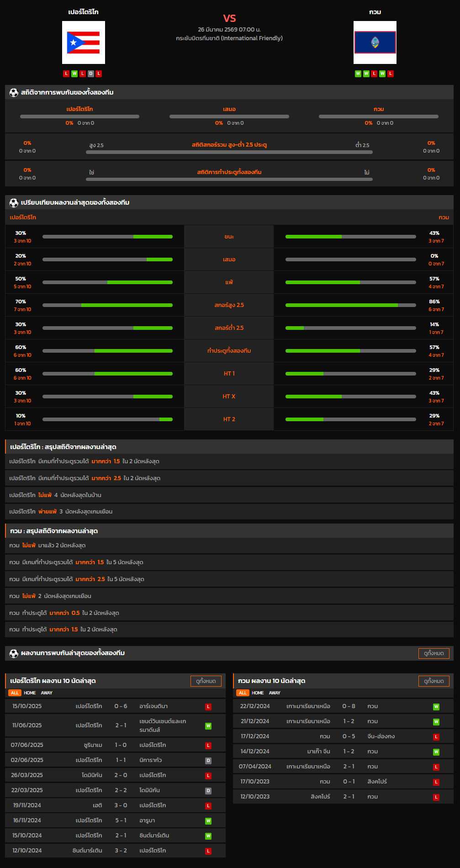Screen dimensions: 460x868
Task: Click the green W badge for 16/11/2024 match
Action: 208,821
